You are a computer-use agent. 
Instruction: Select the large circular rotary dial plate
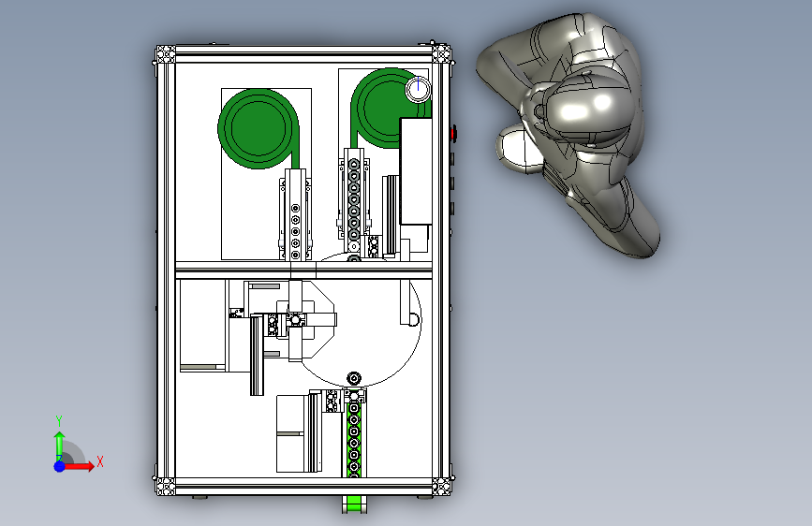coord(360,319)
